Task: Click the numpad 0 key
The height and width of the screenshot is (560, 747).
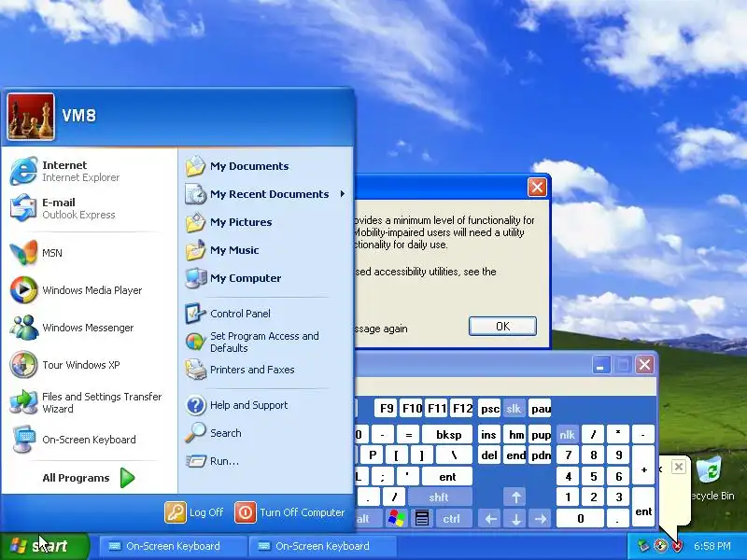Action: coord(580,519)
